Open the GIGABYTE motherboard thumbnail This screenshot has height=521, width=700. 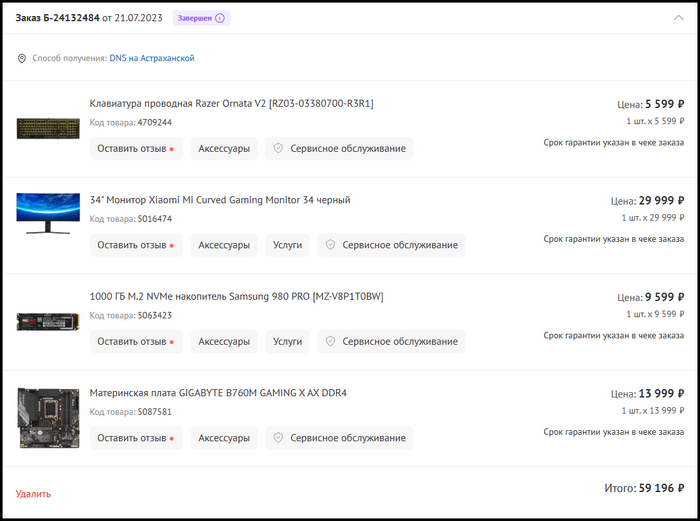pyautogui.click(x=48, y=418)
